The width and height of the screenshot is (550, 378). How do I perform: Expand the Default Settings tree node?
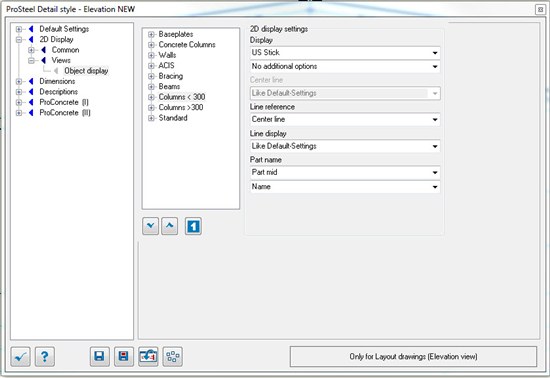pyautogui.click(x=19, y=29)
